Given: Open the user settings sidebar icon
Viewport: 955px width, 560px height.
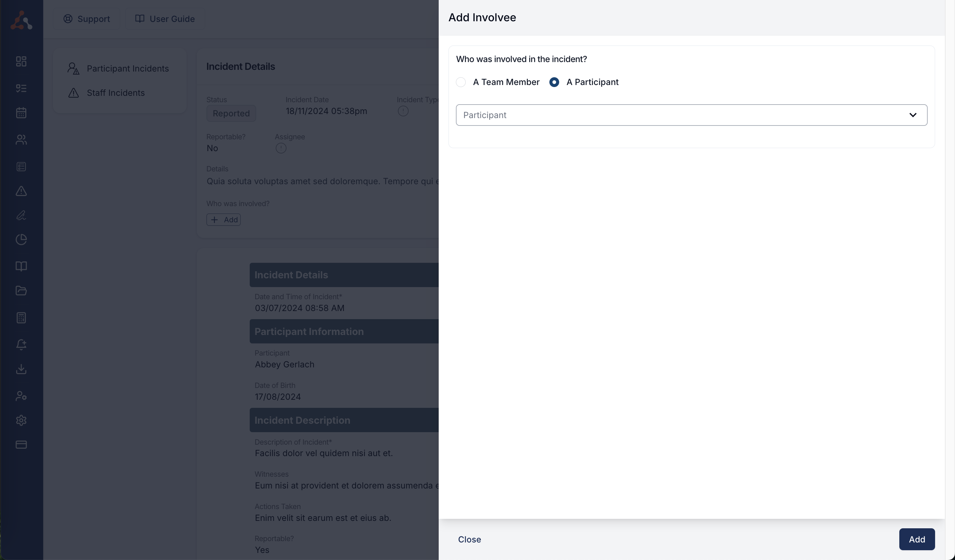Looking at the screenshot, I should 21,396.
